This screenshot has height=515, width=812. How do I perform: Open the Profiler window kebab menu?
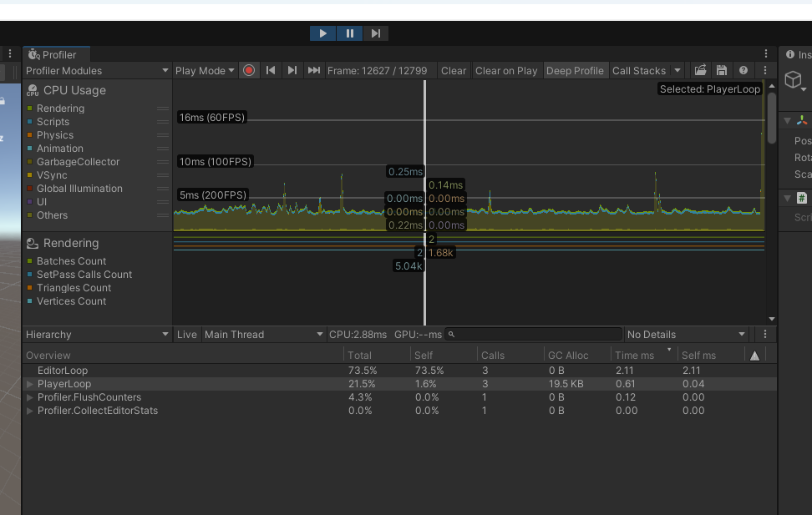(x=766, y=53)
